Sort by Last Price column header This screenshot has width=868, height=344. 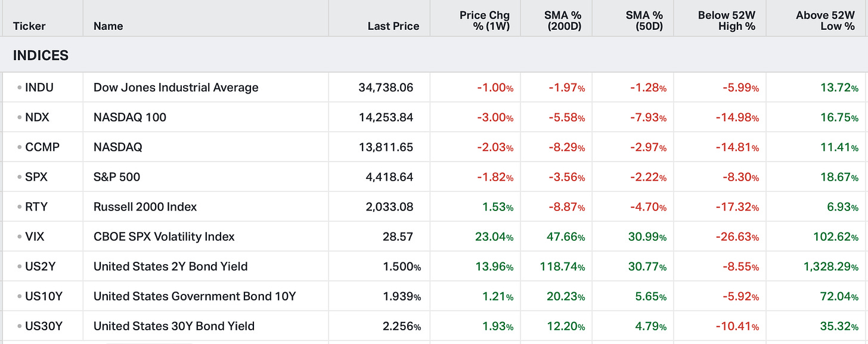click(393, 26)
